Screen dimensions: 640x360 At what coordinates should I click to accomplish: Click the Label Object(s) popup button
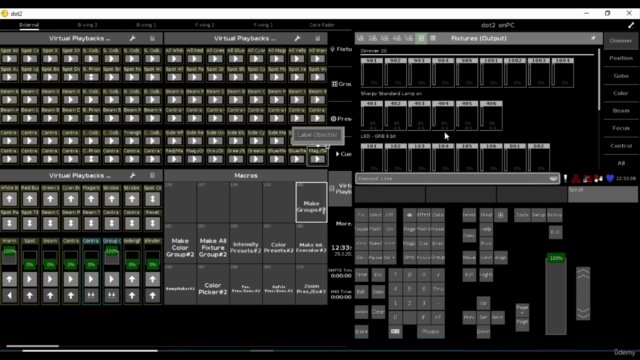(318, 135)
